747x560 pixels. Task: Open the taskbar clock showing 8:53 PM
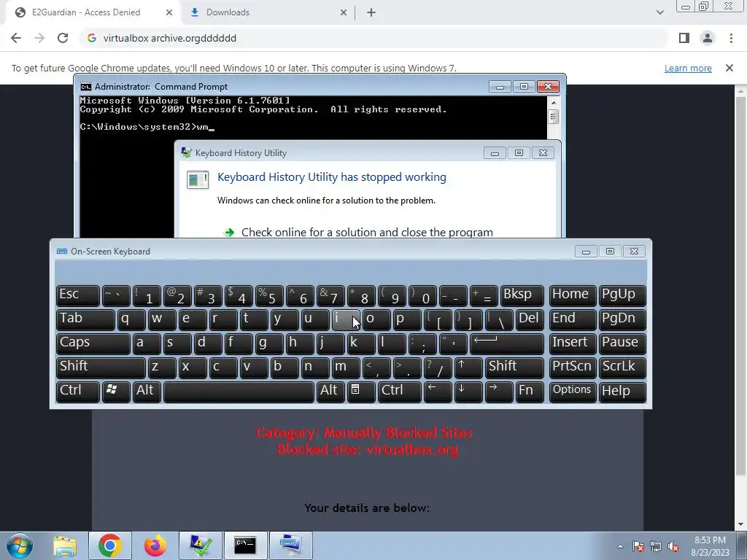(710, 546)
